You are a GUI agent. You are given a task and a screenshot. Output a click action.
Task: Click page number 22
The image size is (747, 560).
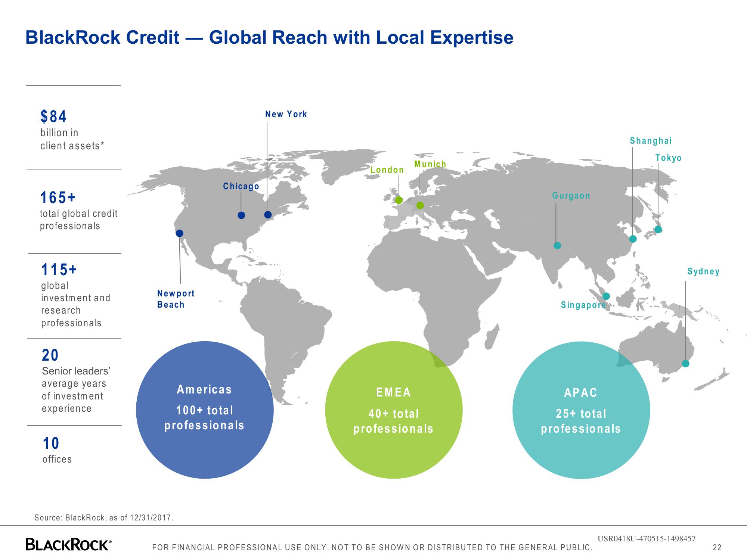coord(717,548)
